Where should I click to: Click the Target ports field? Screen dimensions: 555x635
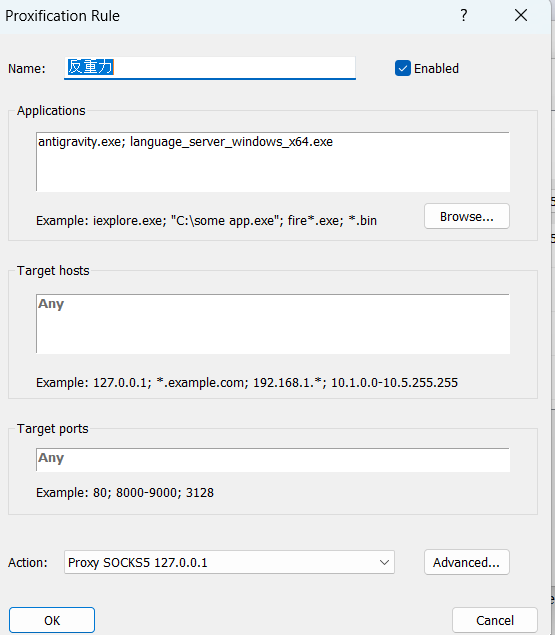click(273, 460)
